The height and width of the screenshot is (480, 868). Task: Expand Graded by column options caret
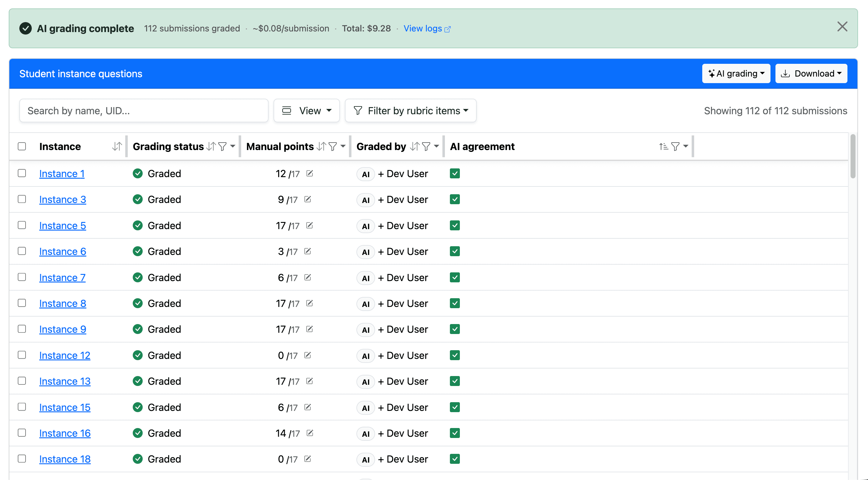pos(436,146)
